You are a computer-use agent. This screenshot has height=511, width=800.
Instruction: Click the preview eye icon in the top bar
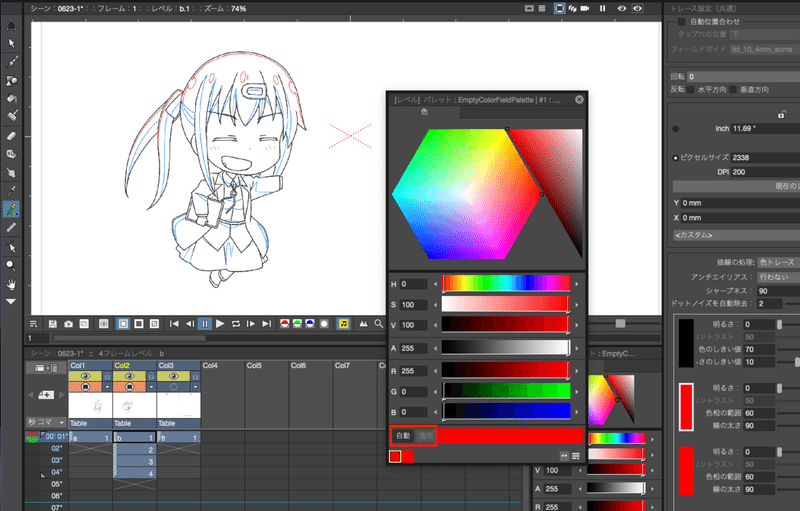tap(621, 8)
